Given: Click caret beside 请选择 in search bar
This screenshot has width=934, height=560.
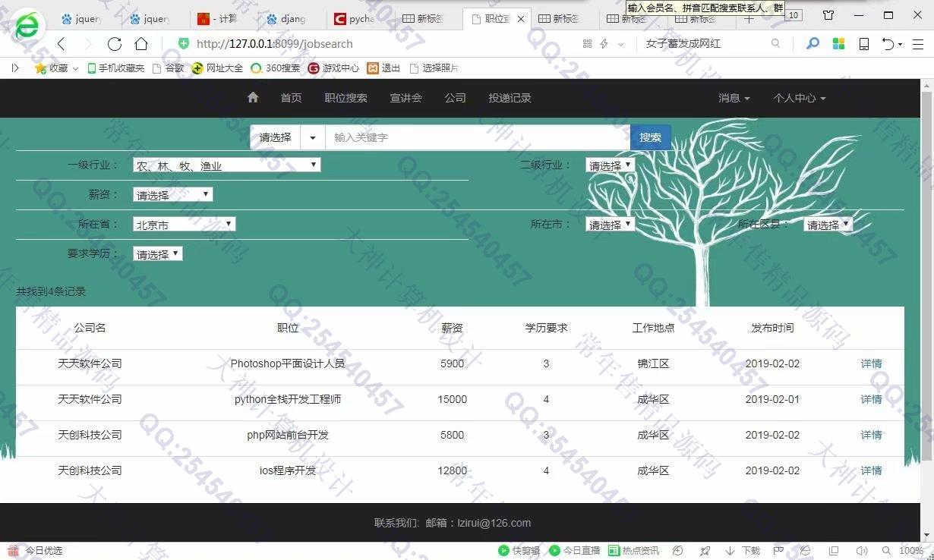Looking at the screenshot, I should pos(312,137).
